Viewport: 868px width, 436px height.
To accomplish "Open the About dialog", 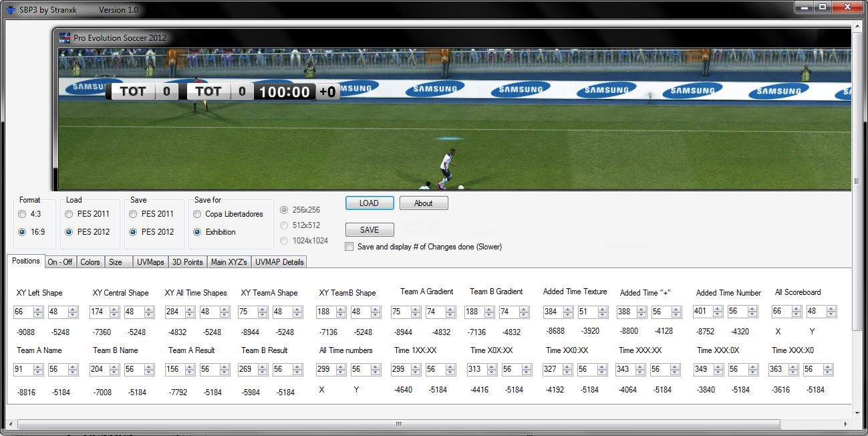I will point(423,203).
